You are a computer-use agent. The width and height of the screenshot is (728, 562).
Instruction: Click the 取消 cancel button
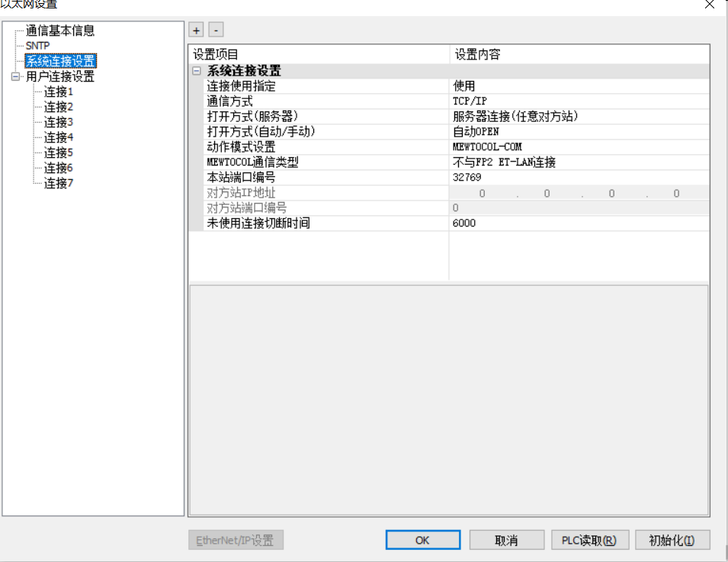506,541
